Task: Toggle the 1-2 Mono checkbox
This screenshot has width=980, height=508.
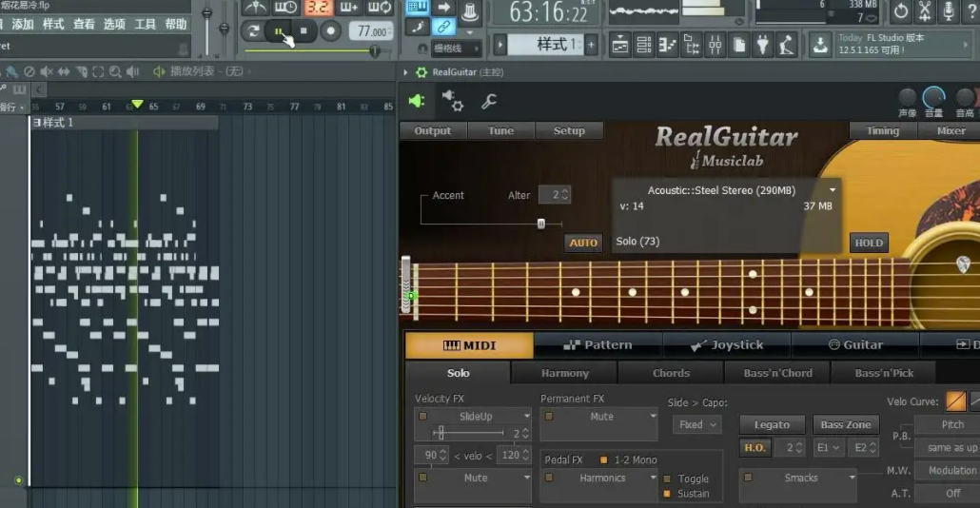Action: pos(604,459)
